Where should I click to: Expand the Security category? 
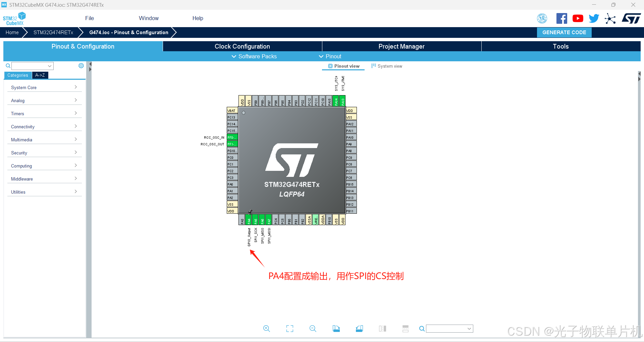44,153
